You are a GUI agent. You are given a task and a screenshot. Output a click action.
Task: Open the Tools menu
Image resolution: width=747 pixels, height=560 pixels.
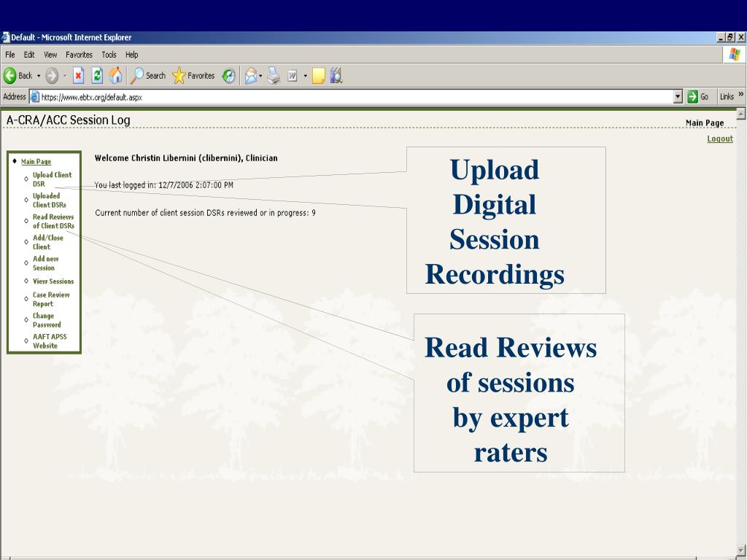109,55
